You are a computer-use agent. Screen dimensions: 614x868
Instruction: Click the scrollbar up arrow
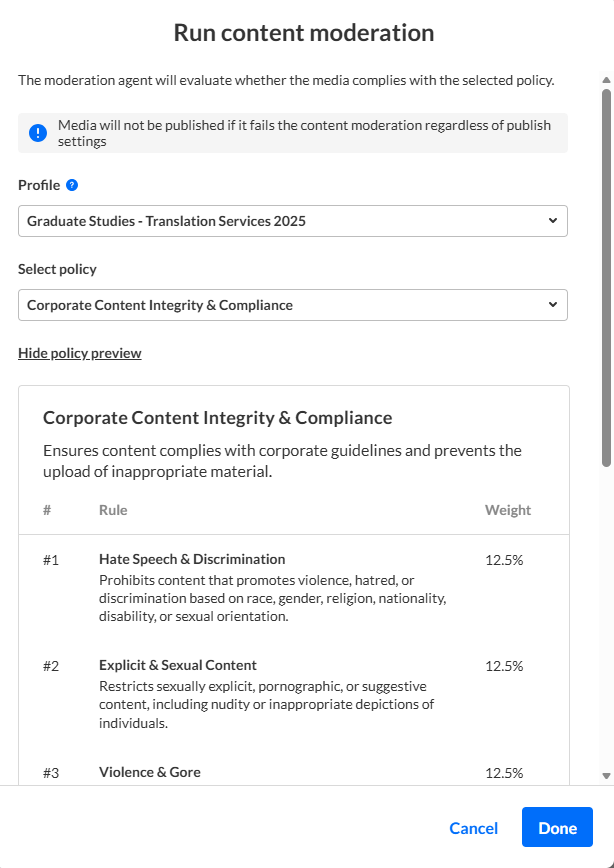606,79
